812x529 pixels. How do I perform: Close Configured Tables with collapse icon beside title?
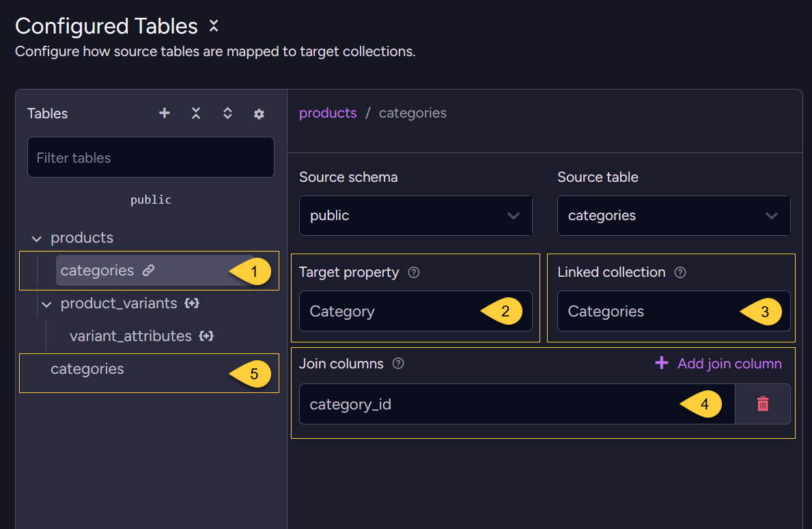click(x=213, y=25)
